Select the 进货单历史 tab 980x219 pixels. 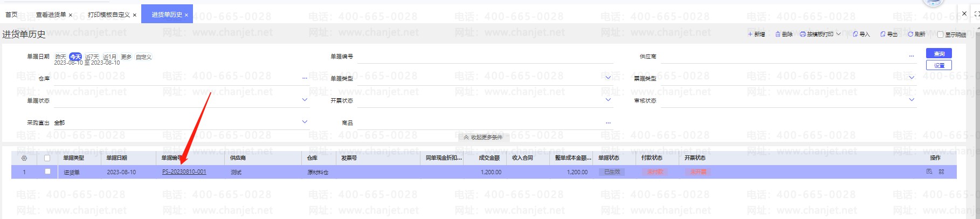167,15
